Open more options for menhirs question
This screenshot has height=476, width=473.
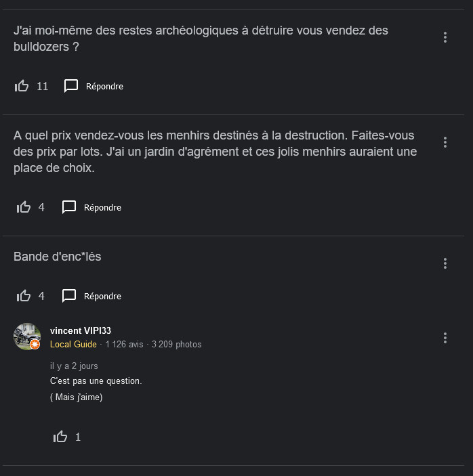click(x=445, y=142)
